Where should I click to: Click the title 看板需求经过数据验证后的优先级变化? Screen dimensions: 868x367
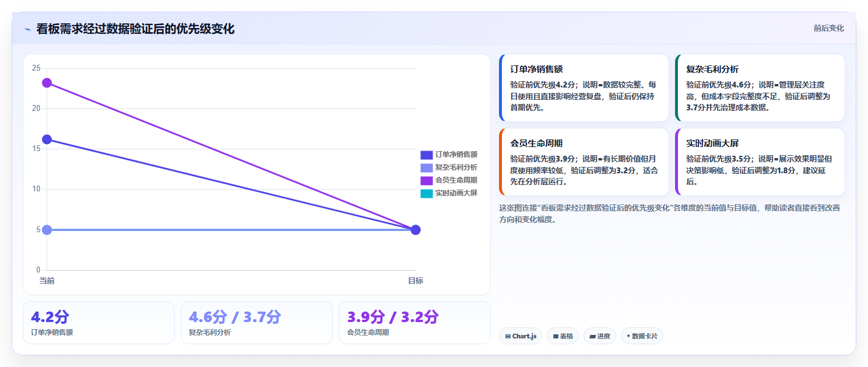[135, 29]
